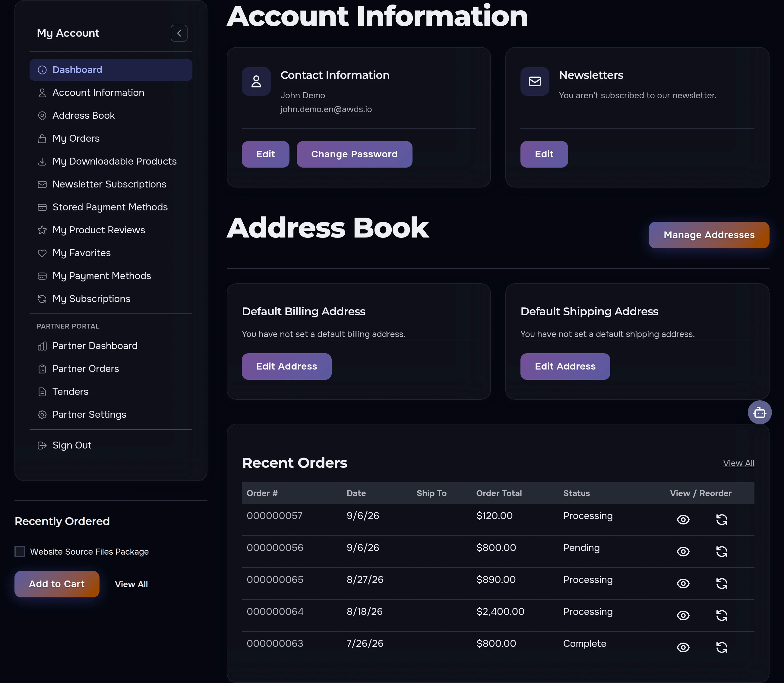Edit the Default Shipping Address
This screenshot has width=784, height=683.
[x=565, y=366]
